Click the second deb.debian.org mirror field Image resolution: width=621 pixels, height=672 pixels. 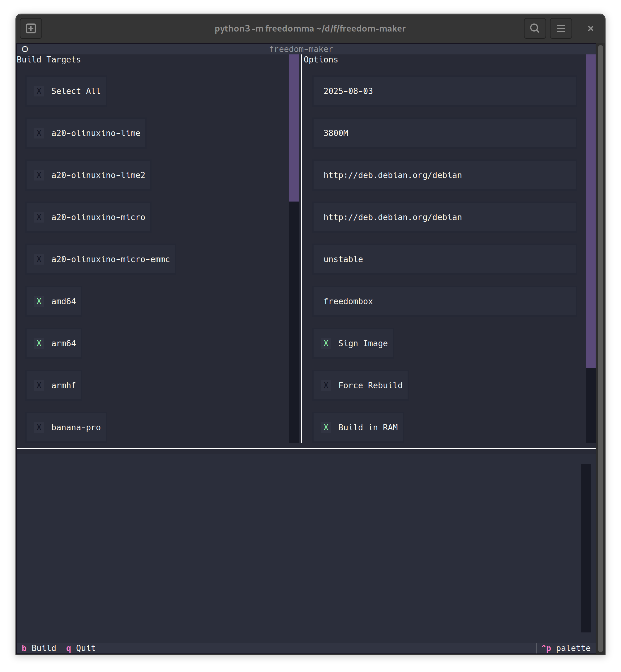445,217
